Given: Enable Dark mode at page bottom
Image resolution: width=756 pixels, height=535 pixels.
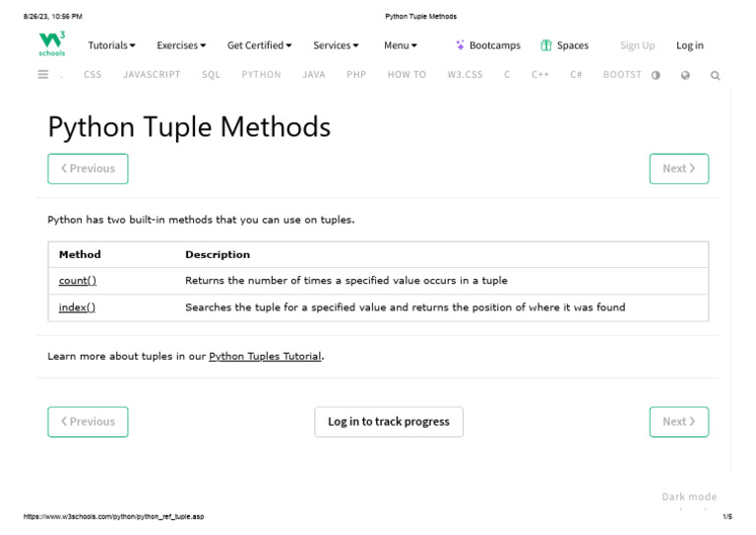Looking at the screenshot, I should coord(689,497).
